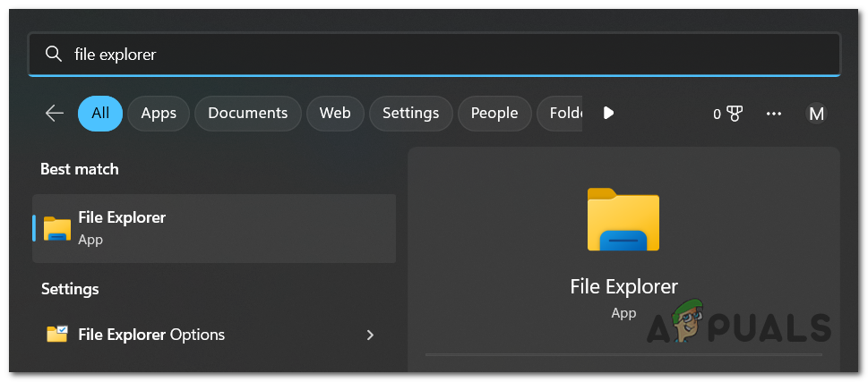
Task: Switch to the Settings filter tab
Action: [411, 114]
